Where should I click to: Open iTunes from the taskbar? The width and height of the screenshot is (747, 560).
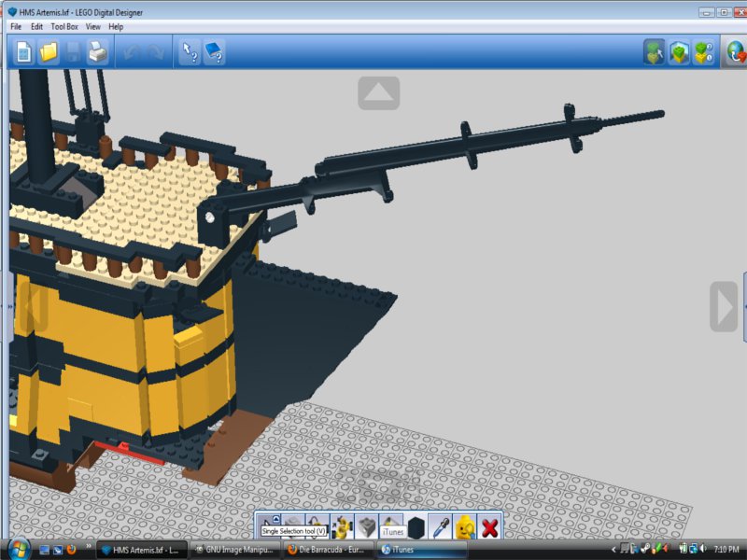(422, 550)
